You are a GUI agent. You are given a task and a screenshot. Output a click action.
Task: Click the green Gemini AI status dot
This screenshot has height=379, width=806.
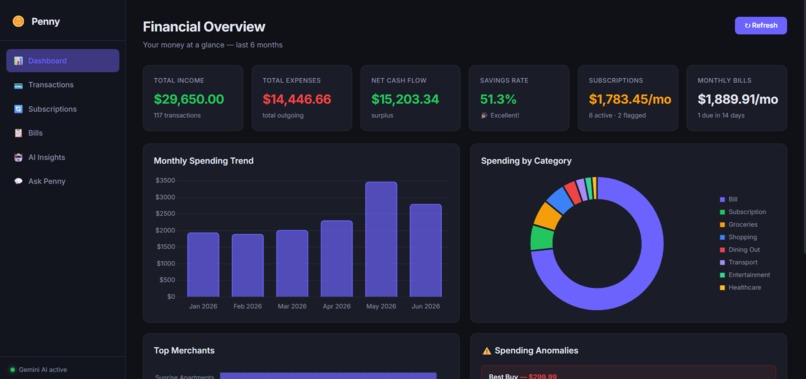point(12,370)
